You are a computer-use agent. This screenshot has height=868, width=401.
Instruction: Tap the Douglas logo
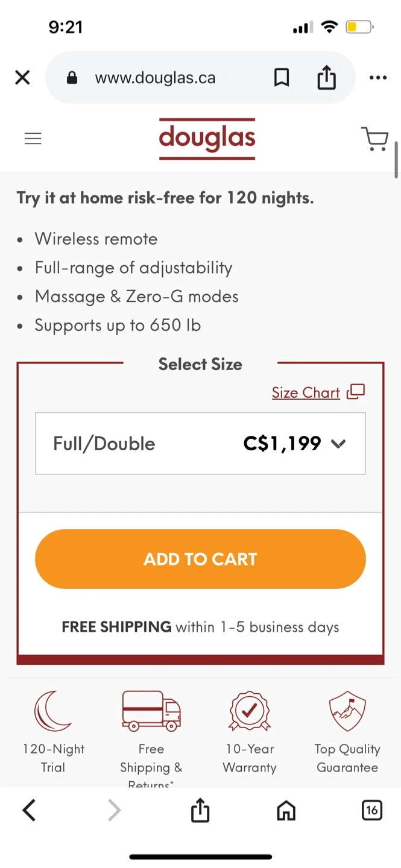(207, 139)
